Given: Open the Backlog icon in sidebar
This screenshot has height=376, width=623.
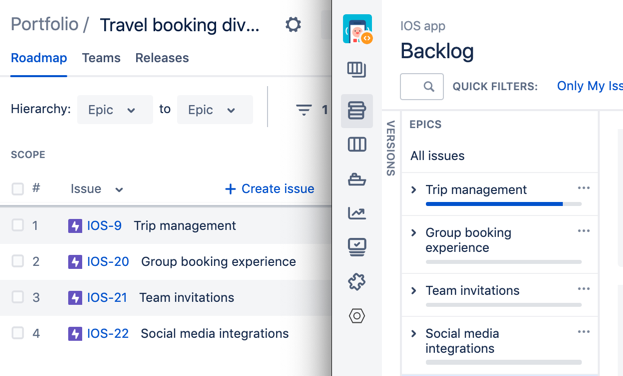Looking at the screenshot, I should (357, 110).
